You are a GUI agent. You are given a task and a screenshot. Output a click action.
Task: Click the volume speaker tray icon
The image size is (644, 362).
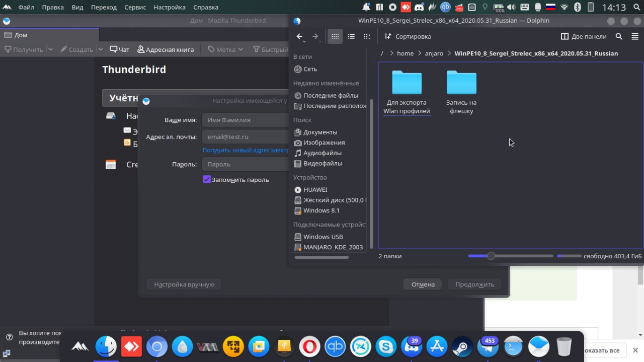pos(512,8)
